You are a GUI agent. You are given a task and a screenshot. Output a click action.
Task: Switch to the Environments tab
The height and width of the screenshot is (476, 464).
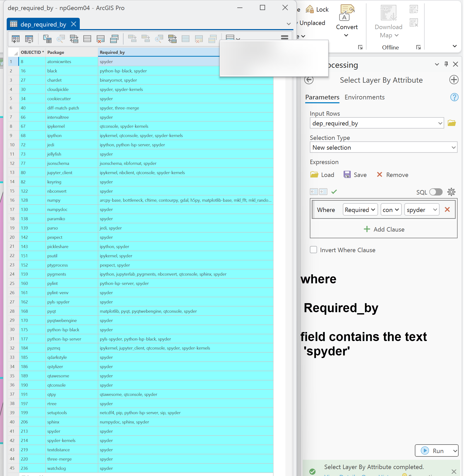364,97
